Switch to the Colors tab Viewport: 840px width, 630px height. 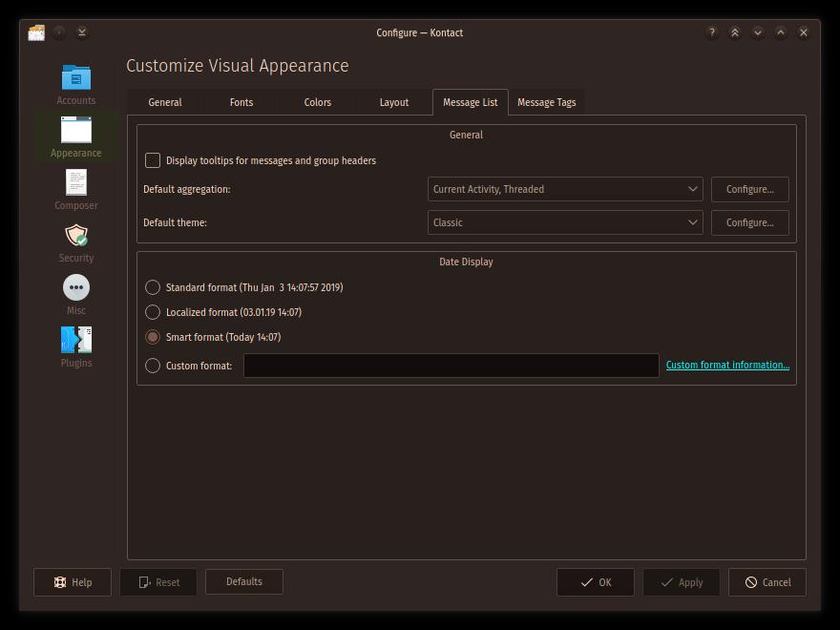(x=318, y=102)
